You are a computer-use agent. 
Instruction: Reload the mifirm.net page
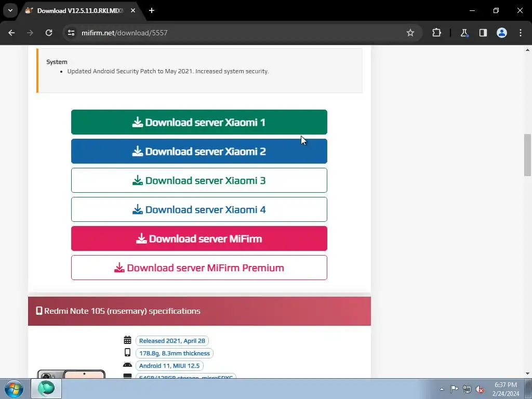point(49,33)
